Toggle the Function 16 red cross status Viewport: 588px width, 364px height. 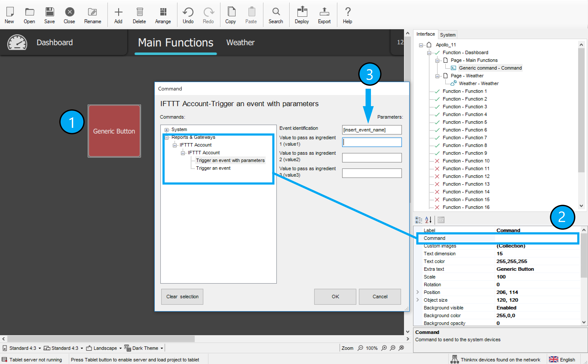(x=437, y=207)
